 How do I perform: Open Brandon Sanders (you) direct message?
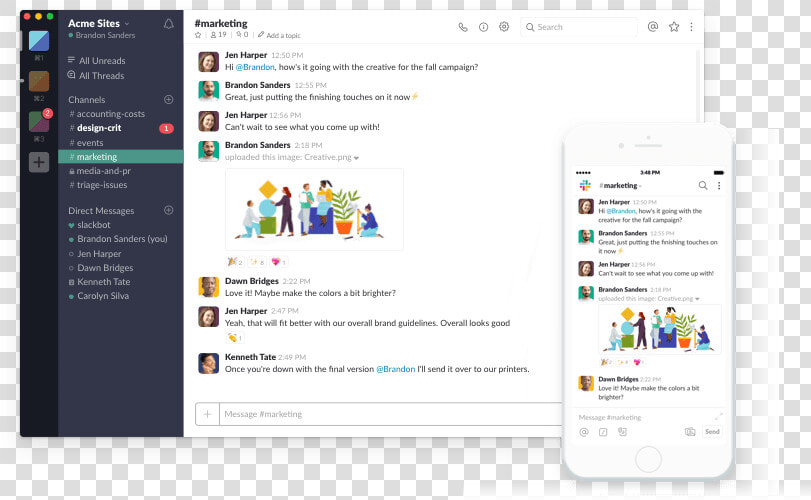point(118,239)
